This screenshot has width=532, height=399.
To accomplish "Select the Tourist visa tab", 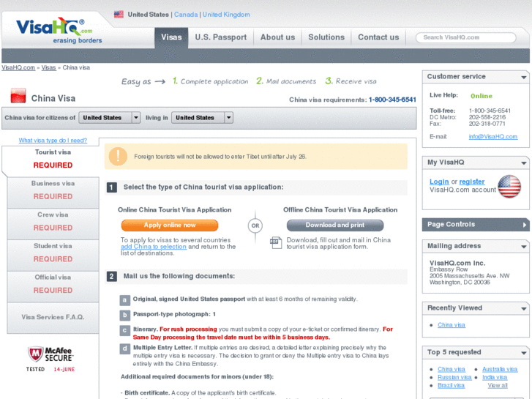I will (51, 160).
